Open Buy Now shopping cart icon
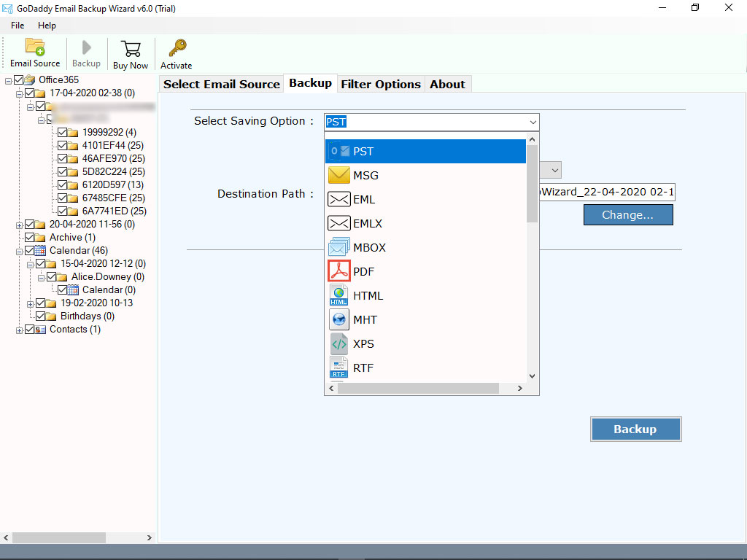 pos(131,49)
